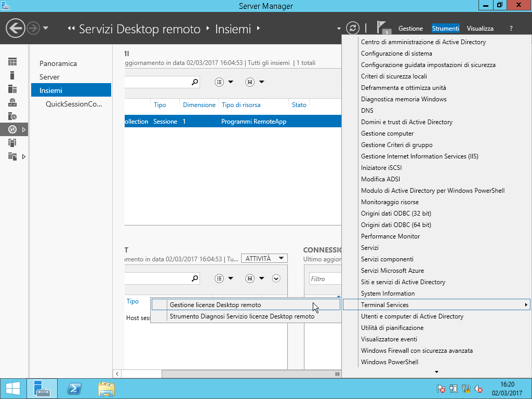
Task: Select the Local Server sidebar icon
Action: (12, 75)
